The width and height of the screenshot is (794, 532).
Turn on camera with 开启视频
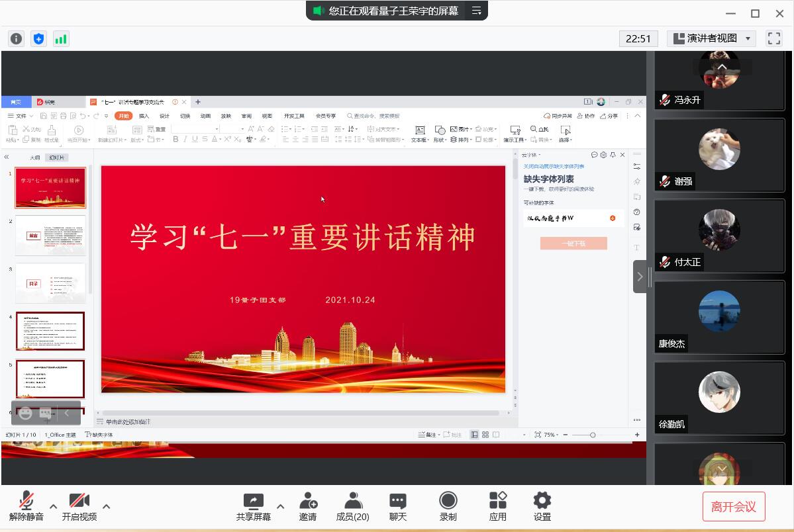coord(79,506)
